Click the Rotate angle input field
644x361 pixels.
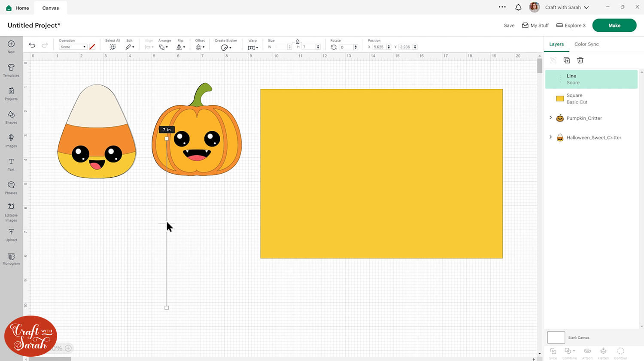click(x=346, y=47)
